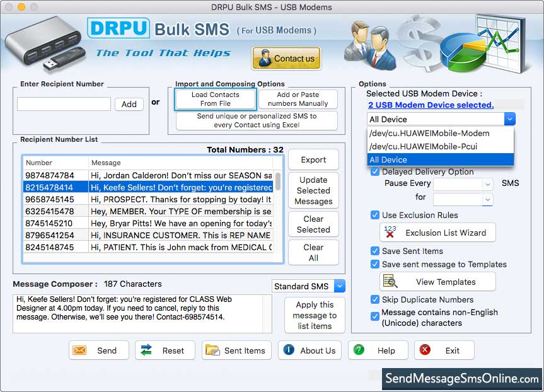544x392 pixels.
Task: Toggle Delayed Delivery Option checkbox
Action: click(x=374, y=171)
